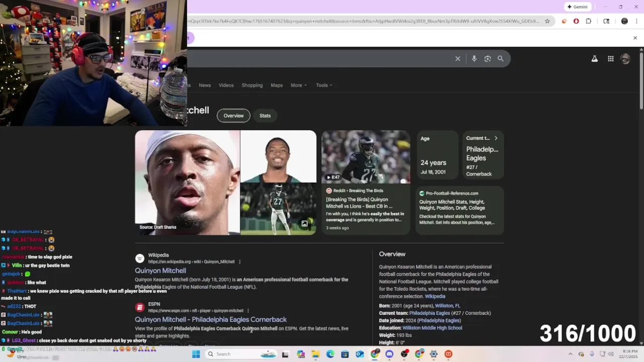This screenshot has height=362, width=644.
Task: Follow the Wikipedia link in Overview
Action: [x=435, y=296]
